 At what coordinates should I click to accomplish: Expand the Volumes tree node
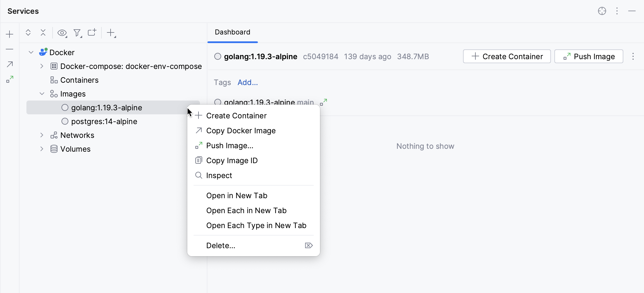pos(42,149)
